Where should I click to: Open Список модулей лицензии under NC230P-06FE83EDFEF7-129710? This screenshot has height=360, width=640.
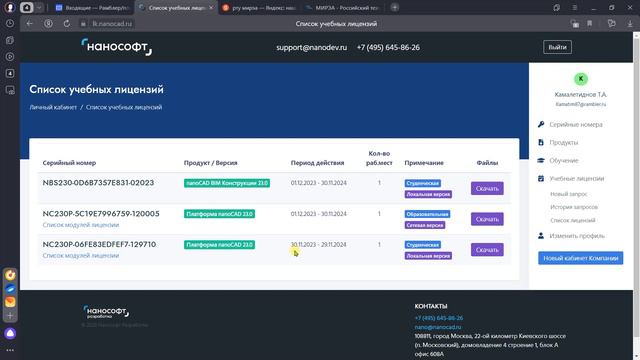click(81, 256)
